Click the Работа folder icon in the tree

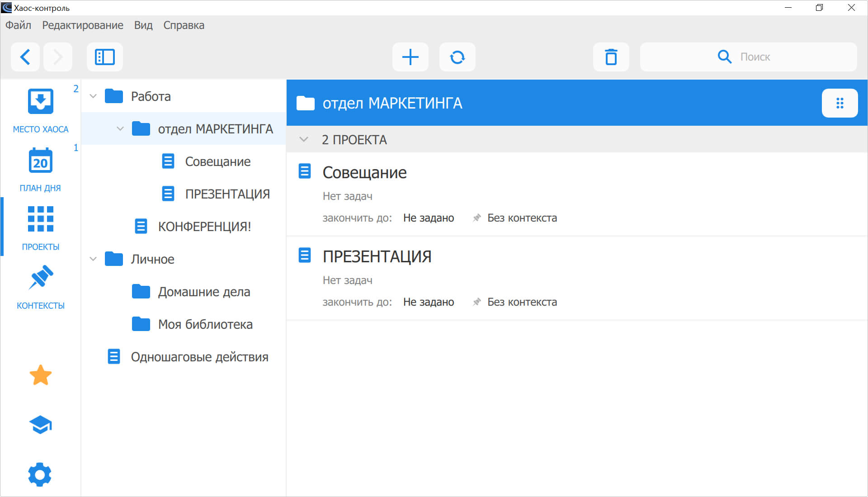point(114,96)
